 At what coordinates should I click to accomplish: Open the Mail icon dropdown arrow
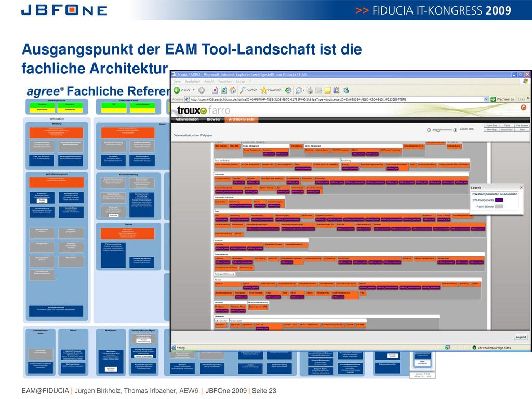303,90
